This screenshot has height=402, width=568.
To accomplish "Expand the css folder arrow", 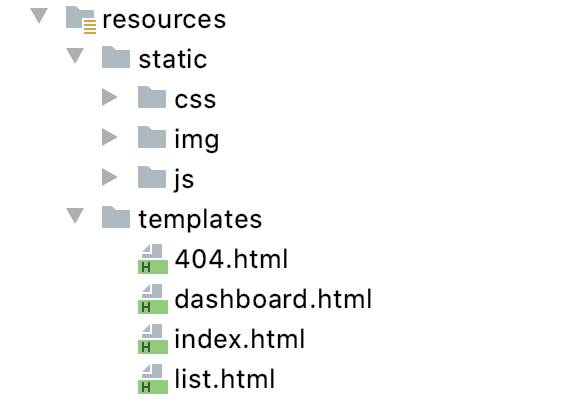I will tap(110, 97).
